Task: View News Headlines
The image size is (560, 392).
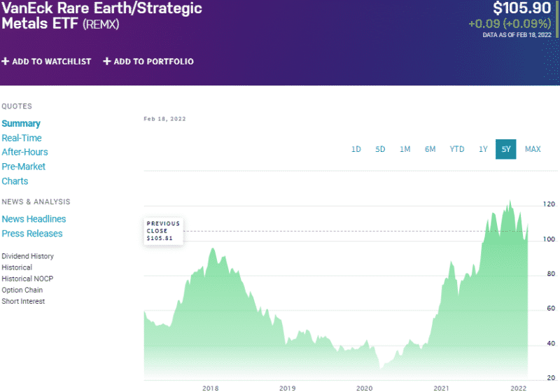Action: [34, 219]
